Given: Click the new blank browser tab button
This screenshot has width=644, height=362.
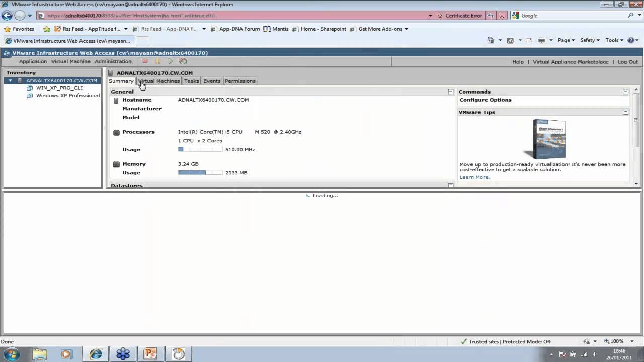Looking at the screenshot, I should [x=142, y=41].
